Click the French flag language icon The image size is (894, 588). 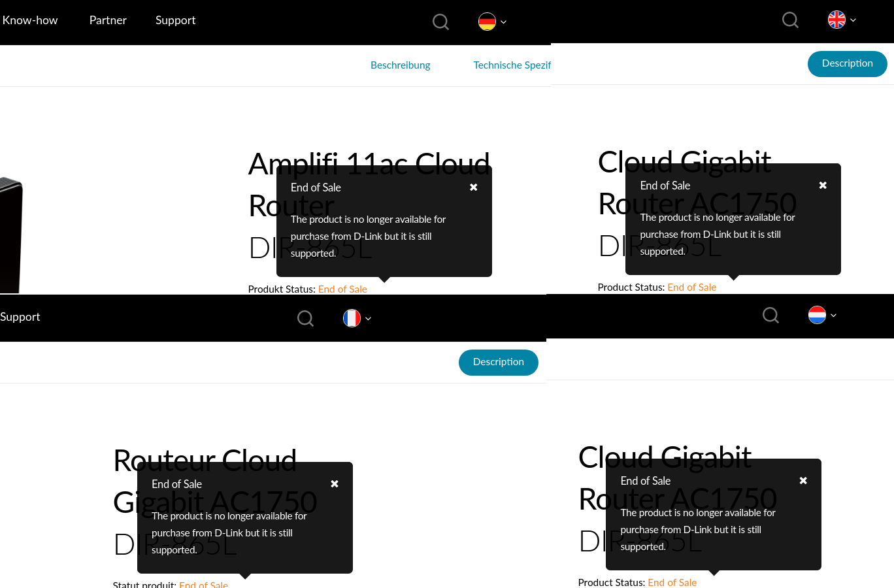point(352,318)
